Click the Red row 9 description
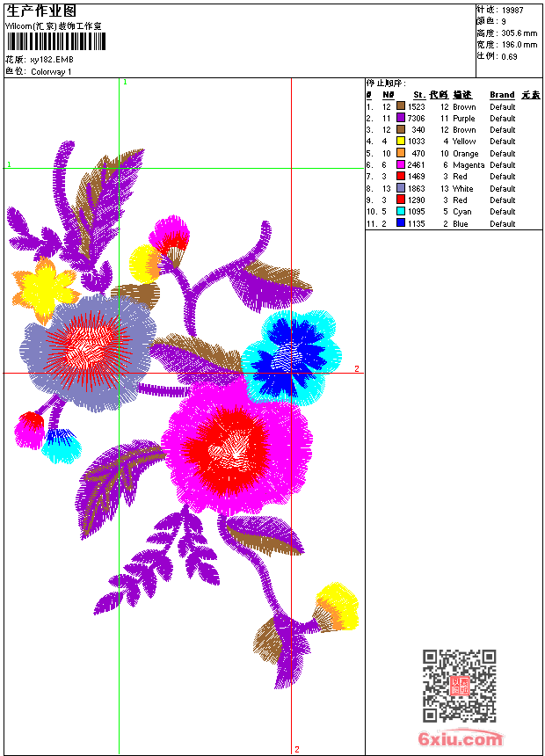The height and width of the screenshot is (756, 545). [460, 200]
